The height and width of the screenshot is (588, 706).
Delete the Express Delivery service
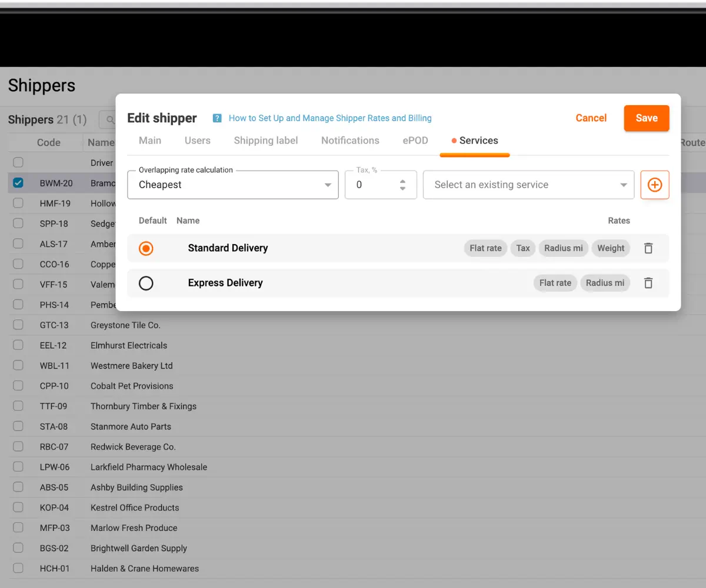(x=648, y=283)
